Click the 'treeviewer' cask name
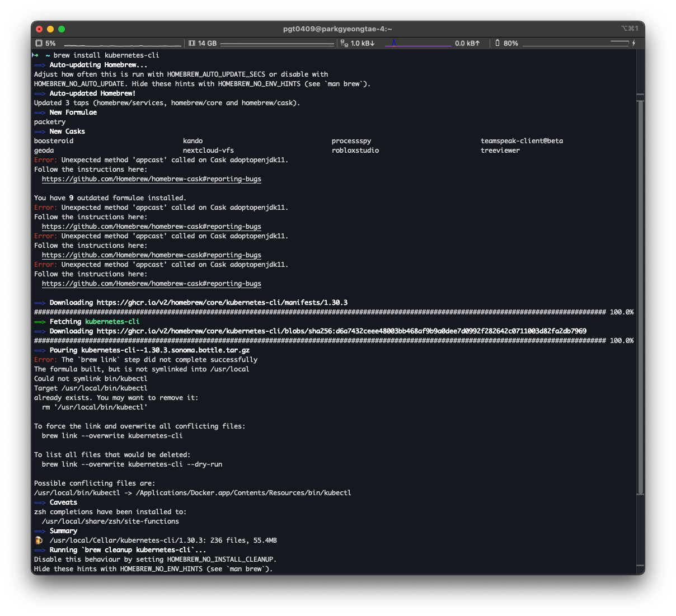 pos(500,151)
